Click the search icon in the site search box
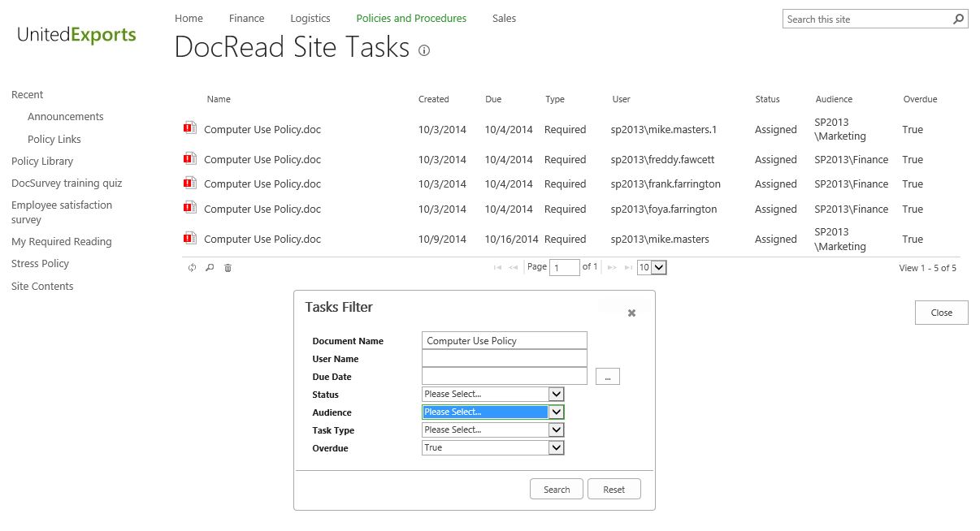This screenshot has height=531, width=980. 959,19
